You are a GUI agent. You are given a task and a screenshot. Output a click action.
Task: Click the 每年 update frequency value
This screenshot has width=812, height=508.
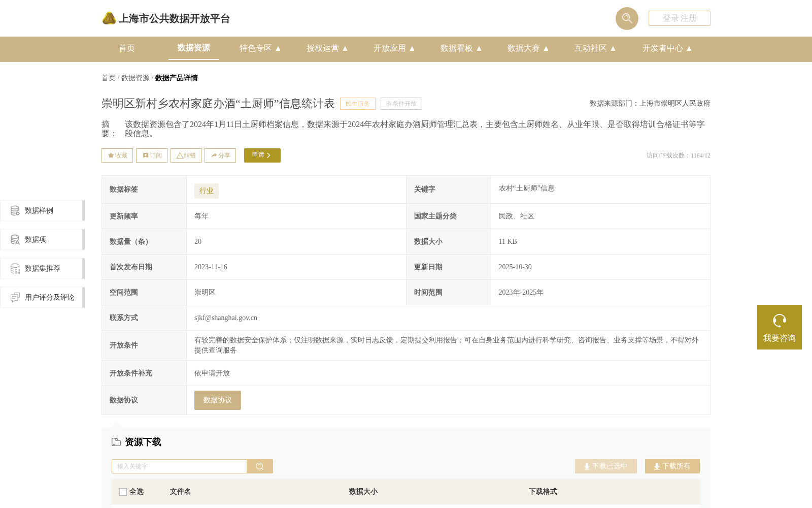[201, 216]
